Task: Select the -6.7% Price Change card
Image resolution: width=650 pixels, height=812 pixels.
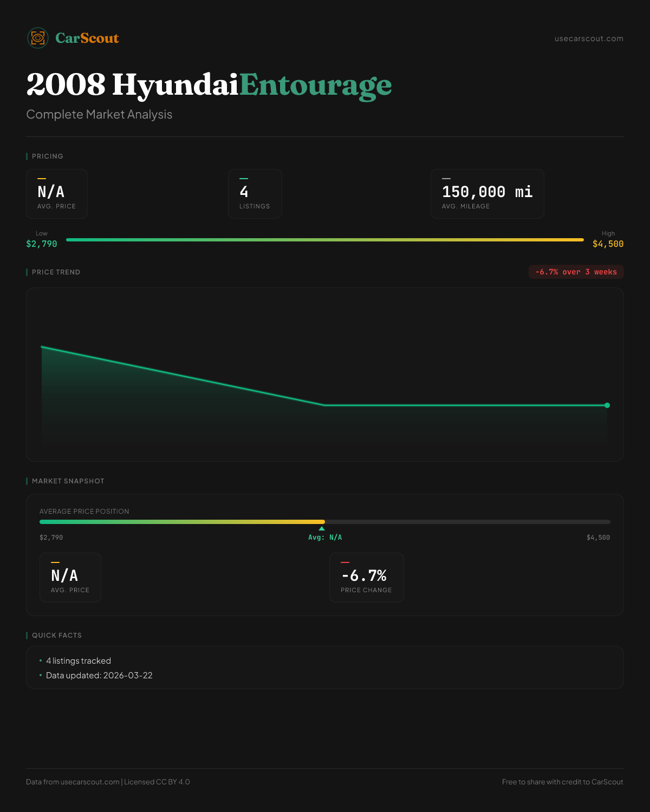Action: coord(366,578)
